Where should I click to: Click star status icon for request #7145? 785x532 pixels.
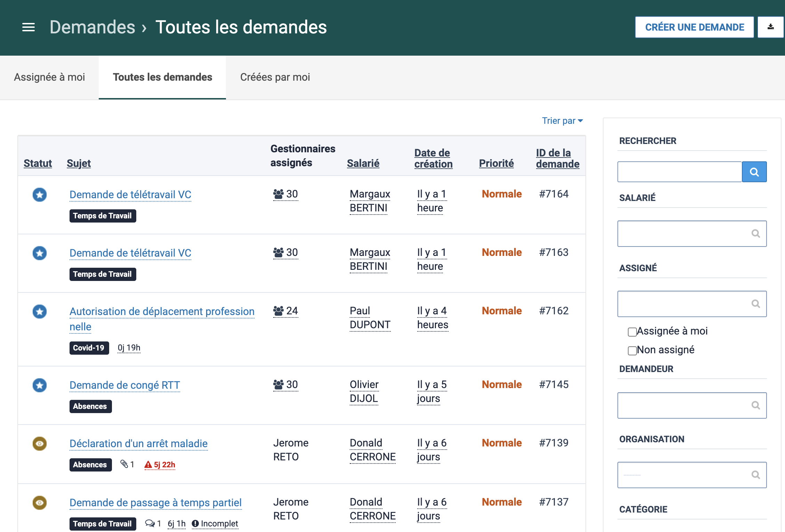point(40,385)
